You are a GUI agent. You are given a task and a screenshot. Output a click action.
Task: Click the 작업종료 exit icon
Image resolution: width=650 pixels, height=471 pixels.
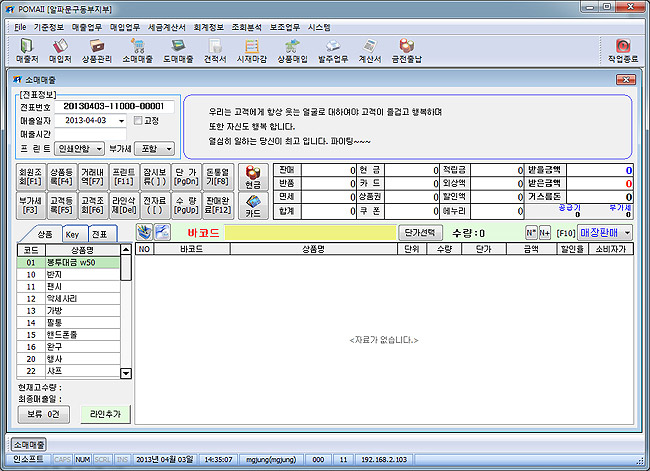[x=623, y=51]
